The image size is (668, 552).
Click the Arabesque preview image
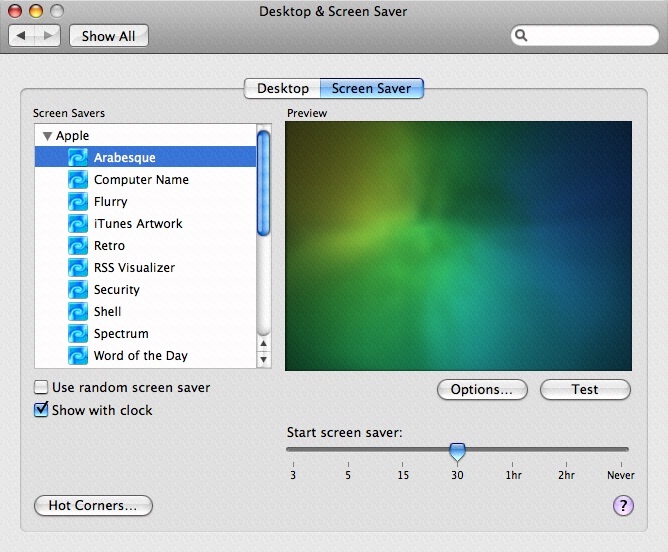458,246
